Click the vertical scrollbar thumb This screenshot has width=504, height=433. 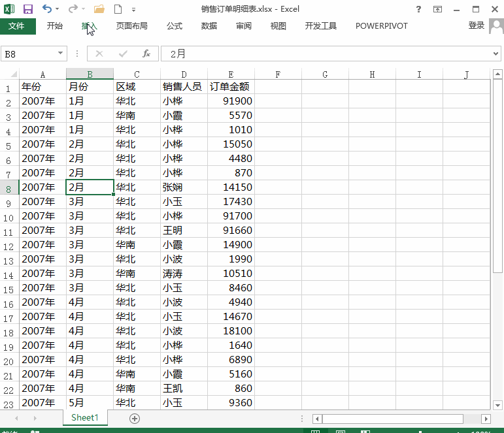tap(497, 176)
